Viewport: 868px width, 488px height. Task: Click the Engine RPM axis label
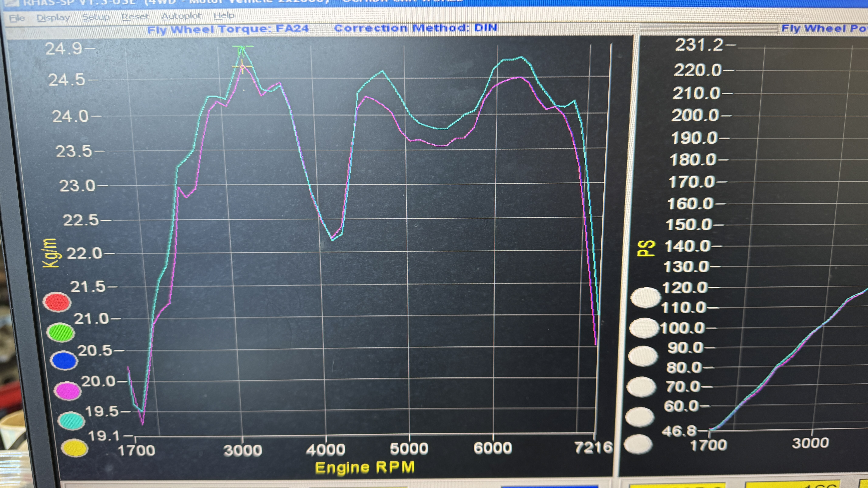click(x=365, y=467)
